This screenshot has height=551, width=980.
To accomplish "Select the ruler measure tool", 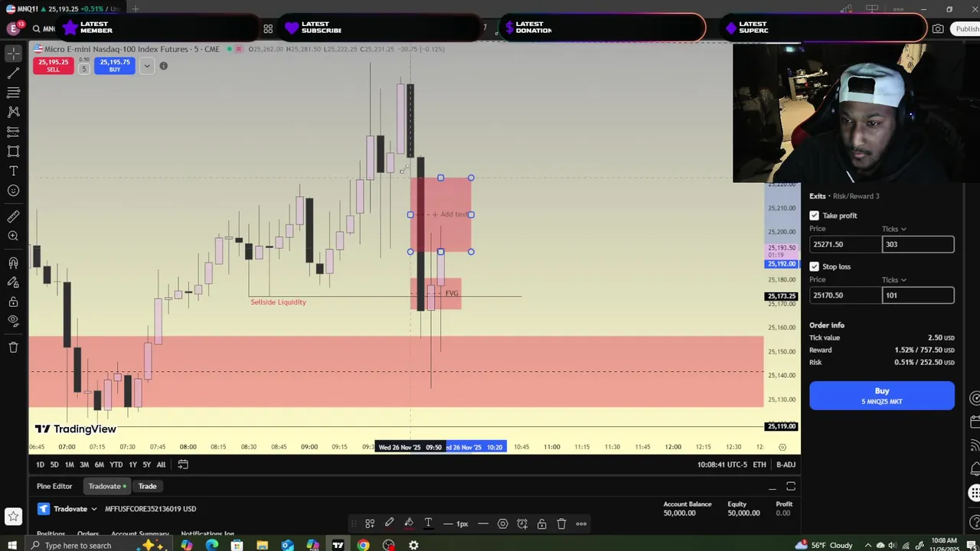I will click(13, 217).
